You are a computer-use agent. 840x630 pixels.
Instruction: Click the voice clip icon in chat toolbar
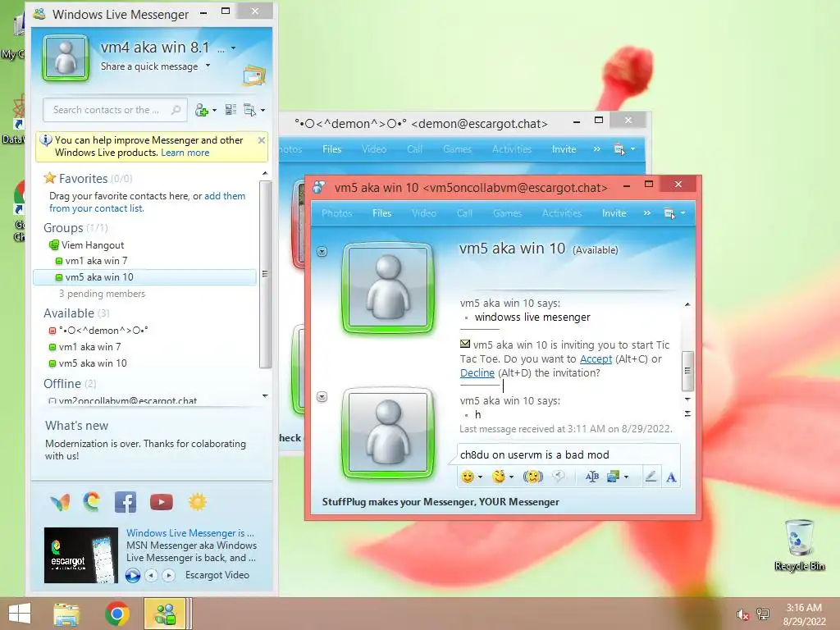558,477
